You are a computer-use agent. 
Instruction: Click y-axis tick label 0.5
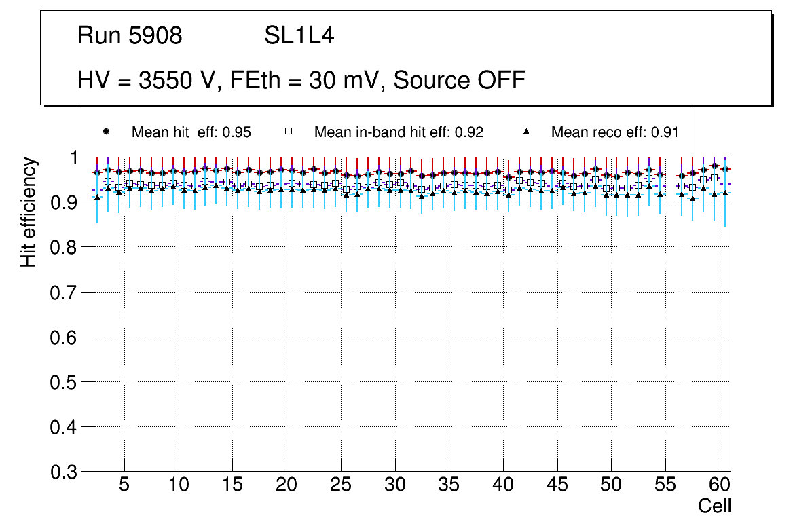tap(63, 382)
